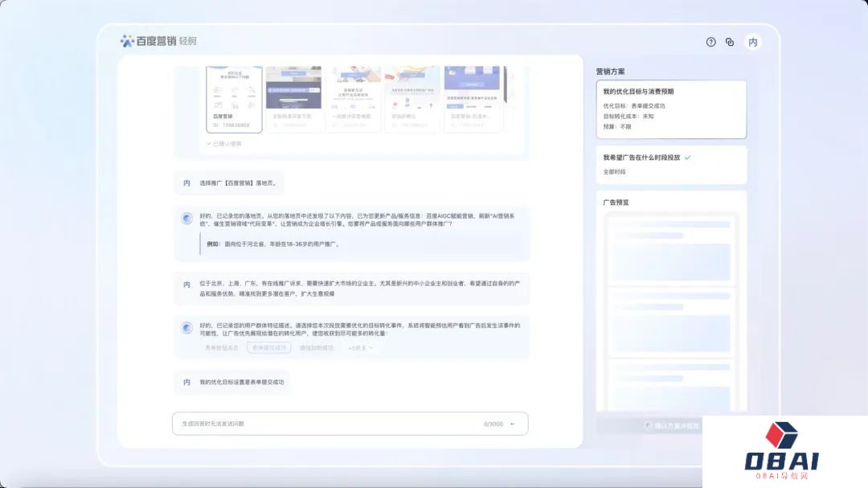Click the 已确认使用 status text
868x488 pixels.
[224, 143]
